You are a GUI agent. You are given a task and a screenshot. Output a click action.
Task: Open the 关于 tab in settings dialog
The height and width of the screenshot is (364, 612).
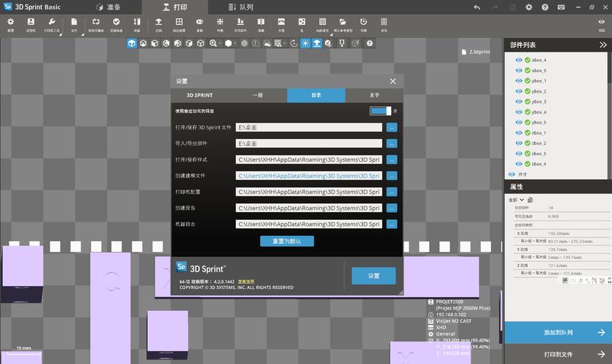coord(374,95)
